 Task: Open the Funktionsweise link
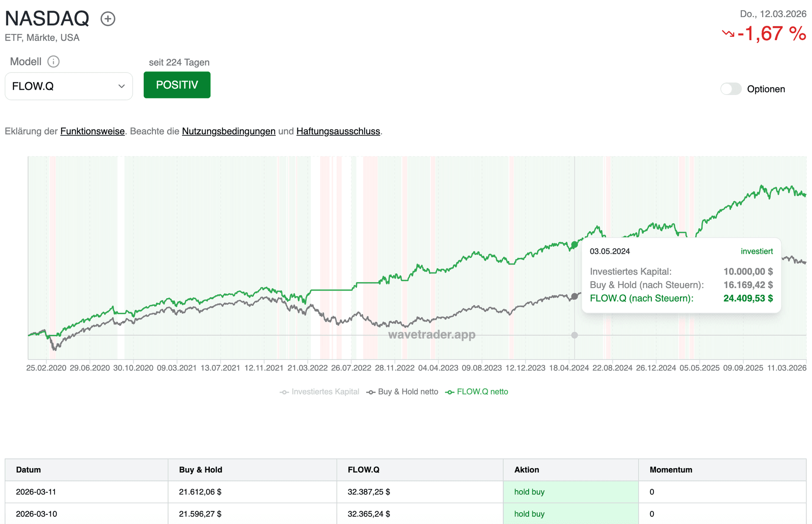pos(92,131)
